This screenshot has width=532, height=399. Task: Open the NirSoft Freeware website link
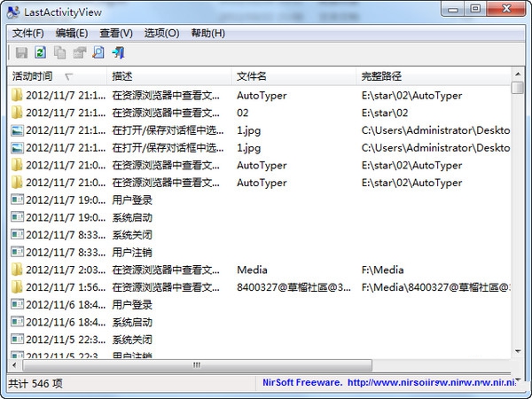tap(389, 383)
